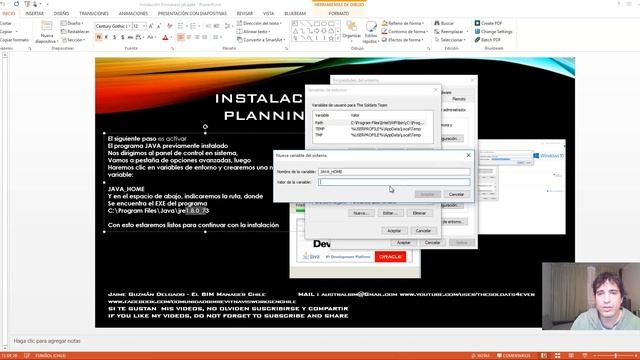
Task: Open the font size dropdown
Action: (x=144, y=26)
